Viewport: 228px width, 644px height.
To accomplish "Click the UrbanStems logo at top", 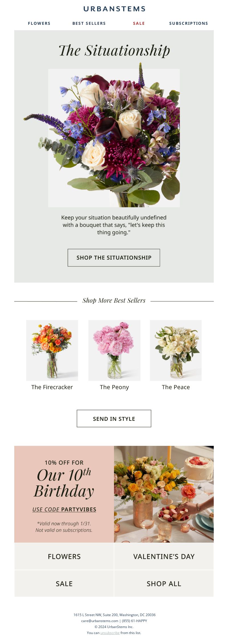I will pos(114,9).
